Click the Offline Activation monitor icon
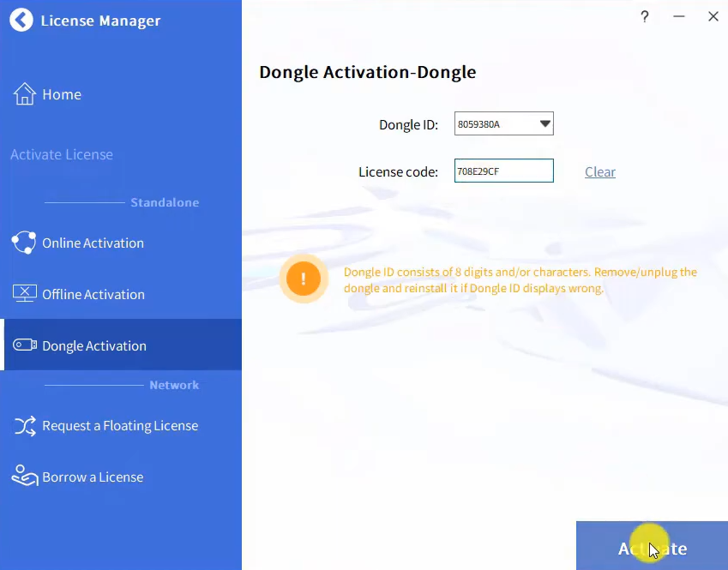Viewport: 728px width, 570px height. tap(25, 293)
